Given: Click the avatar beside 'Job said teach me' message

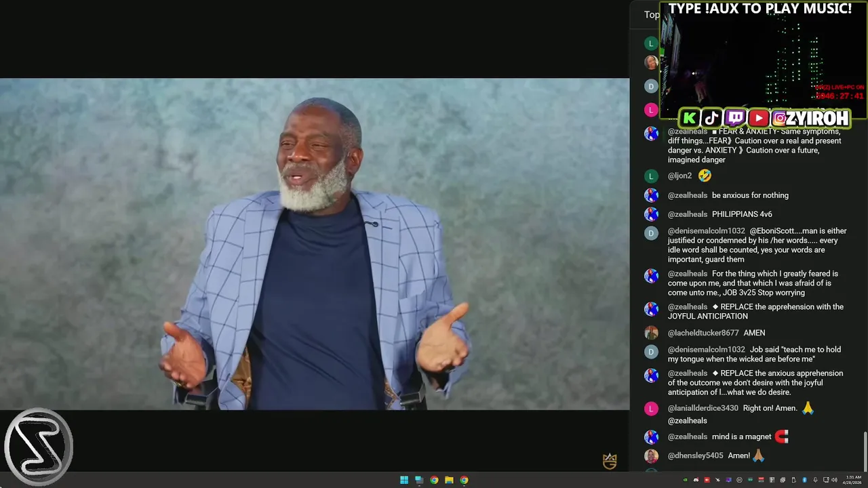Looking at the screenshot, I should (651, 351).
